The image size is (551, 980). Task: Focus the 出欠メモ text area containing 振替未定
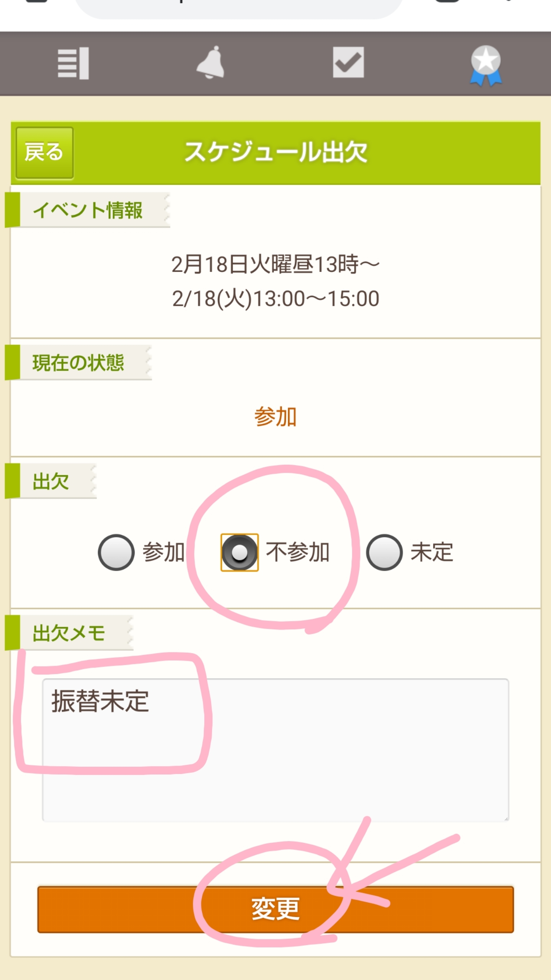pyautogui.click(x=275, y=750)
